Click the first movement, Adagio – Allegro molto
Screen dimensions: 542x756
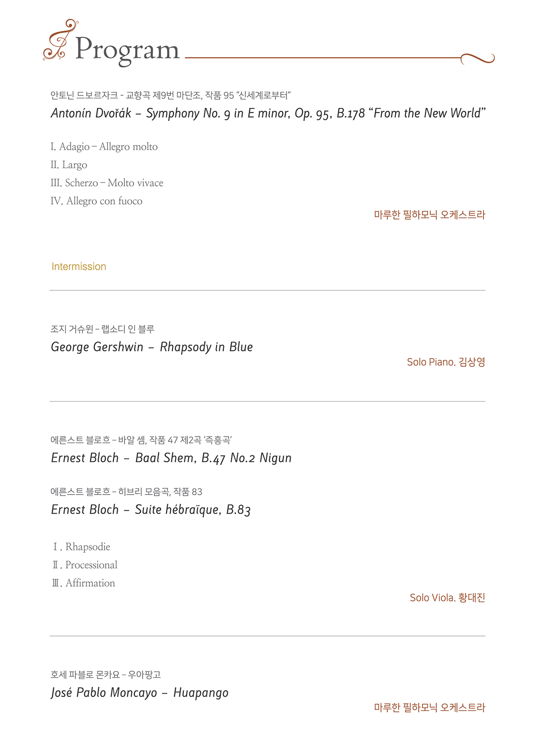(104, 147)
